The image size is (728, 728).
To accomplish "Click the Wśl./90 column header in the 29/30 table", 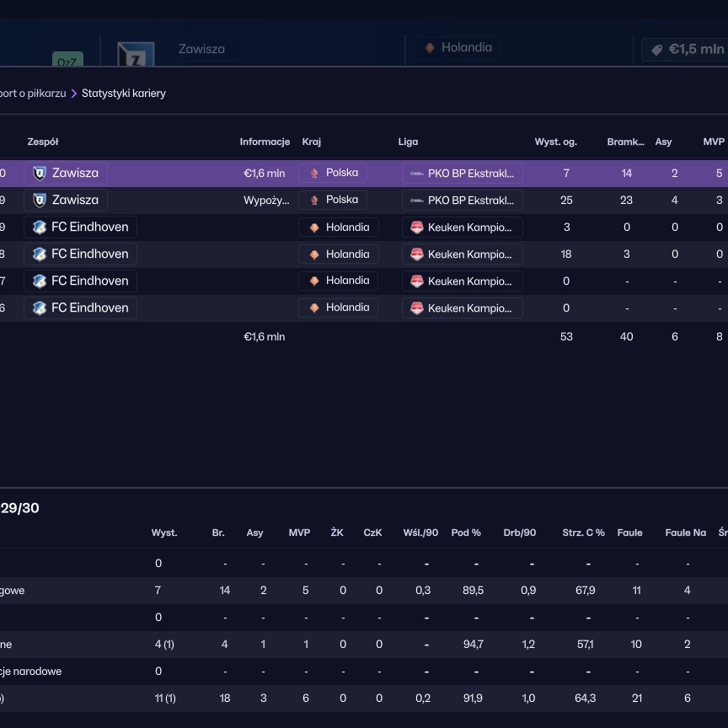I will tap(420, 533).
